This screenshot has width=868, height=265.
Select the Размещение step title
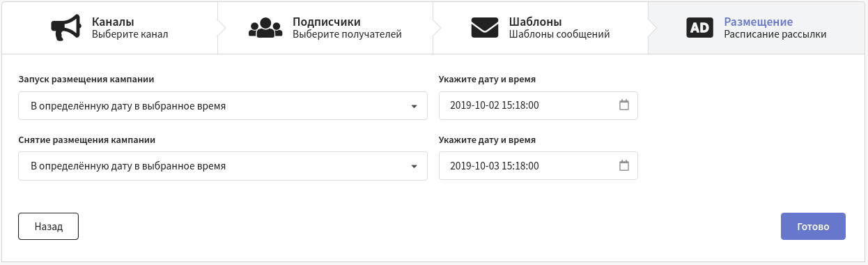coord(759,22)
